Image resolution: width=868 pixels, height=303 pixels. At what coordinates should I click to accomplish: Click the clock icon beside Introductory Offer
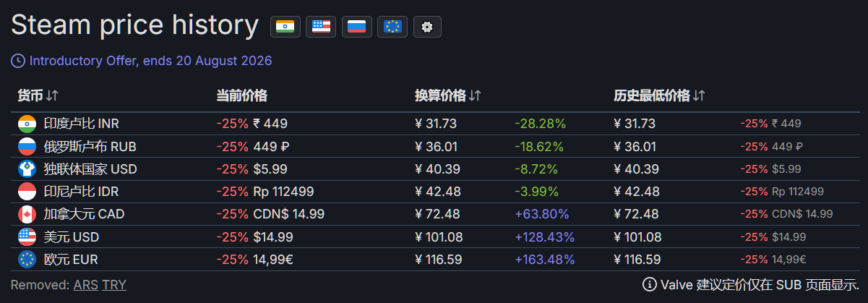[18, 61]
